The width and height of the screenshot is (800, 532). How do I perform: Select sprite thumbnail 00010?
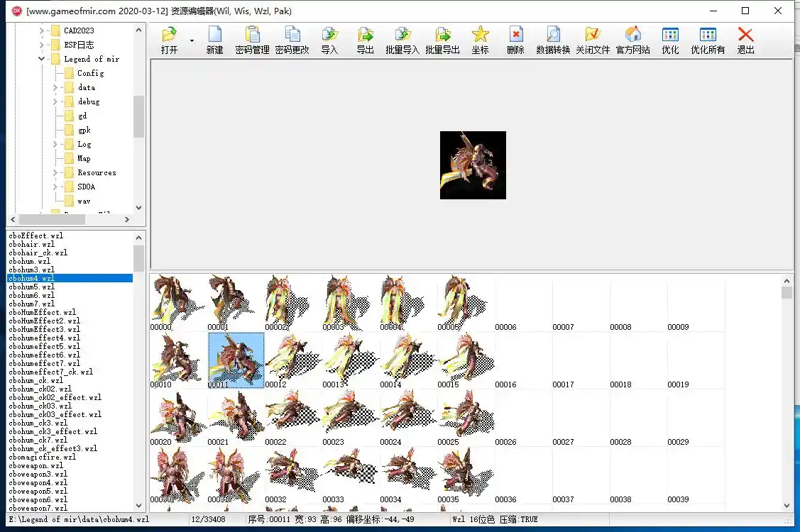click(x=178, y=360)
